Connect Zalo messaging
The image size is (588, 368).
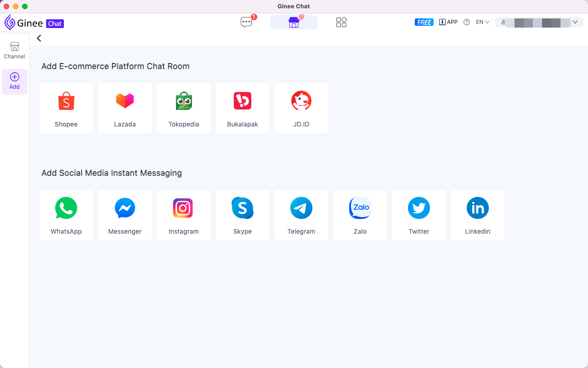pos(360,215)
